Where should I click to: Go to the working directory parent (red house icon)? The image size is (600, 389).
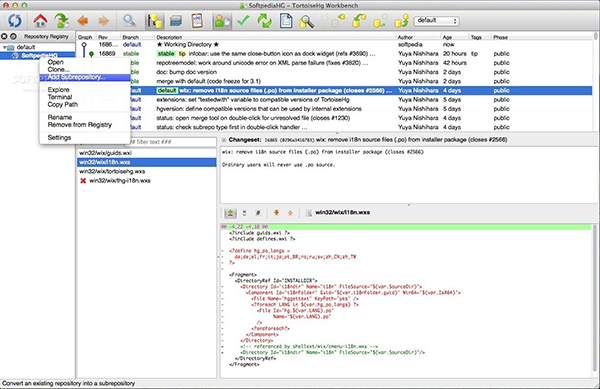tap(40, 21)
